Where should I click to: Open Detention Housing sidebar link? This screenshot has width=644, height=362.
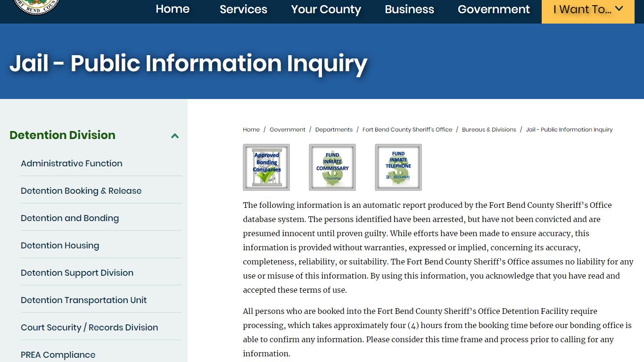pyautogui.click(x=60, y=246)
